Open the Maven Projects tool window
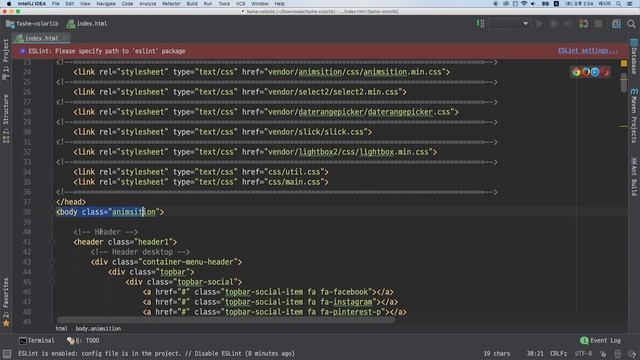The width and height of the screenshot is (640, 360). point(634,116)
